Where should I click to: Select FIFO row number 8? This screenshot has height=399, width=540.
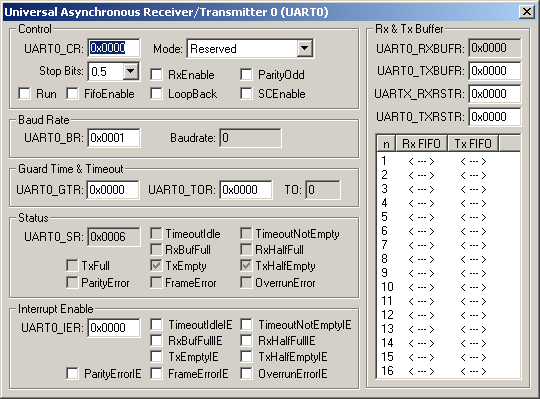[x=448, y=259]
